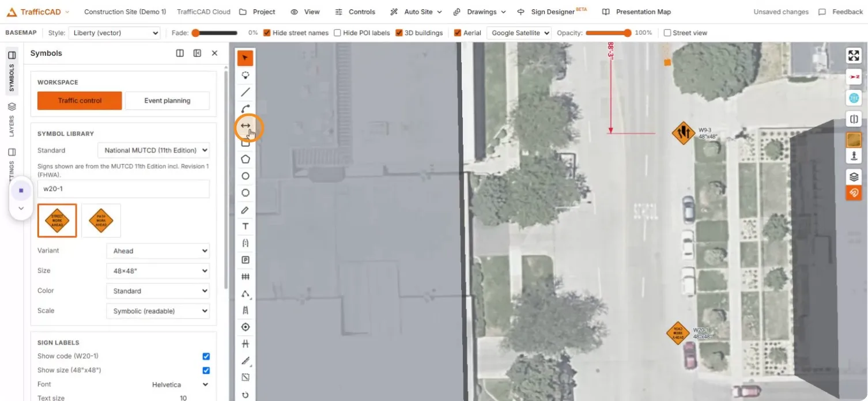Open the Symbols sidebar tab
The image size is (868, 401).
12,71
